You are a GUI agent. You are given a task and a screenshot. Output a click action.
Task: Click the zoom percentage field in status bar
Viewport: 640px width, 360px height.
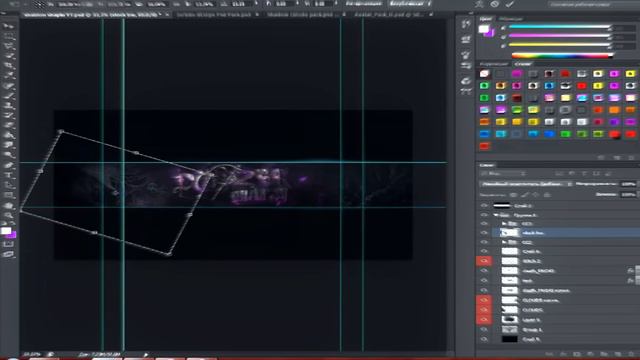pos(32,355)
